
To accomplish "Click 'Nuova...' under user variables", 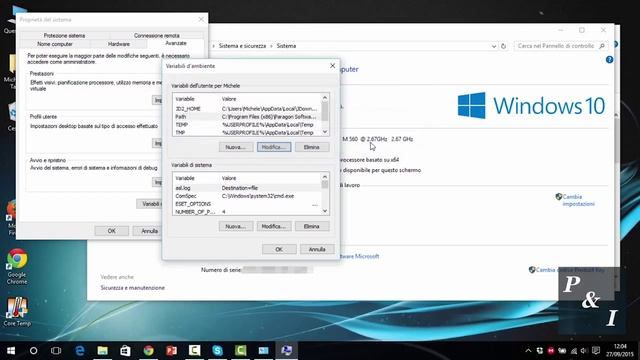I will pyautogui.click(x=236, y=147).
